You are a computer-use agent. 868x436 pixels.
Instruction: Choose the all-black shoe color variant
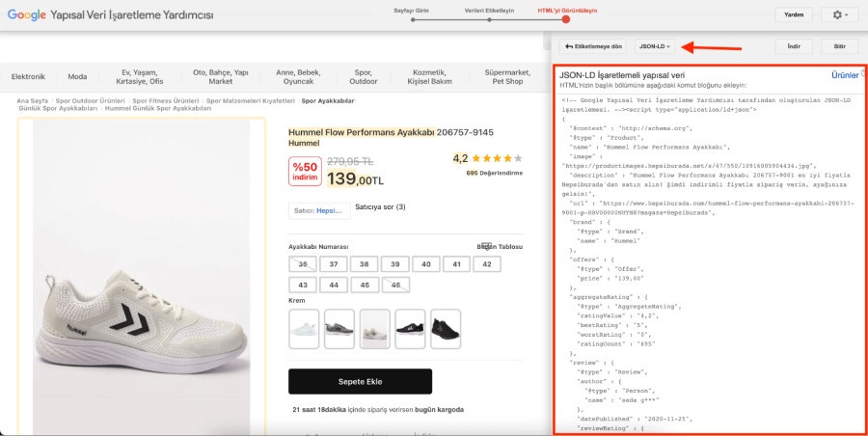coord(446,328)
